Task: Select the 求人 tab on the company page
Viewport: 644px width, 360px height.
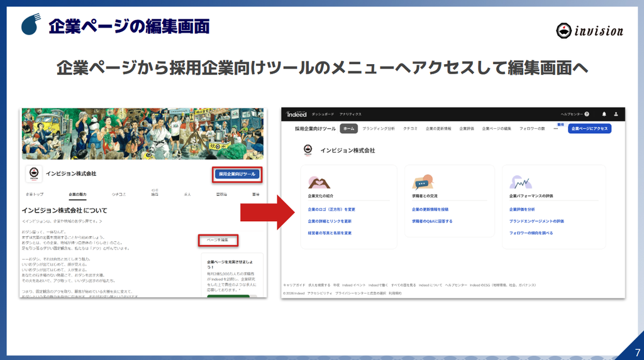Action: [187, 194]
